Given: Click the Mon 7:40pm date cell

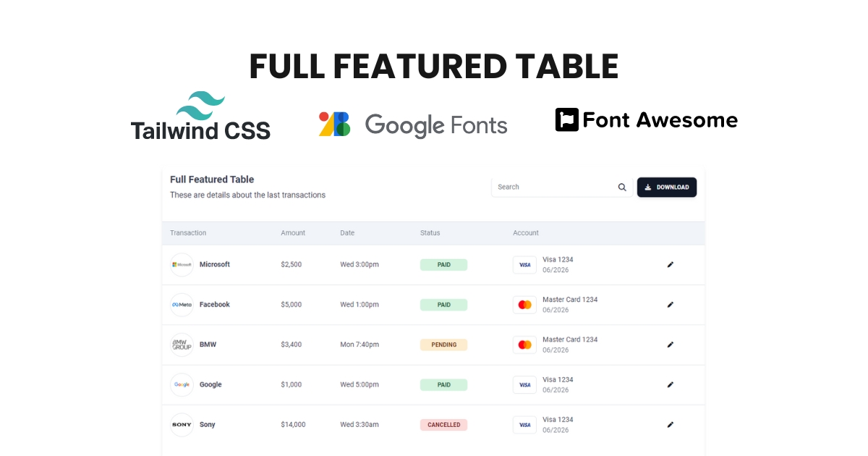Looking at the screenshot, I should (359, 345).
